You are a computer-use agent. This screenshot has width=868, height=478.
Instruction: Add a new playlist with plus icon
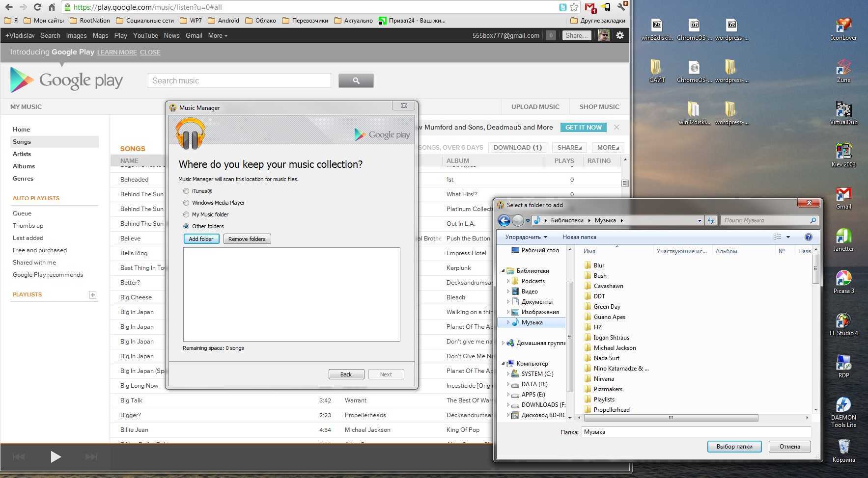(92, 294)
